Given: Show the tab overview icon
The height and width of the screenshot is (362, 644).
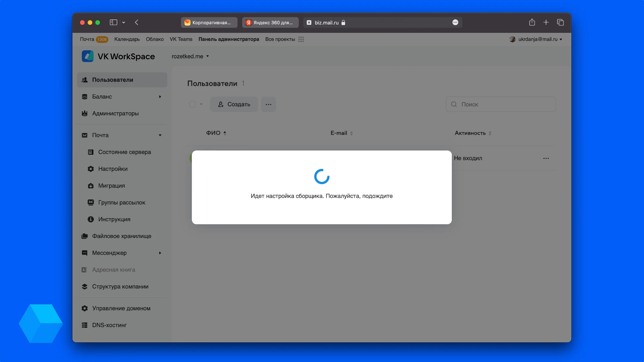Looking at the screenshot, I should point(560,22).
